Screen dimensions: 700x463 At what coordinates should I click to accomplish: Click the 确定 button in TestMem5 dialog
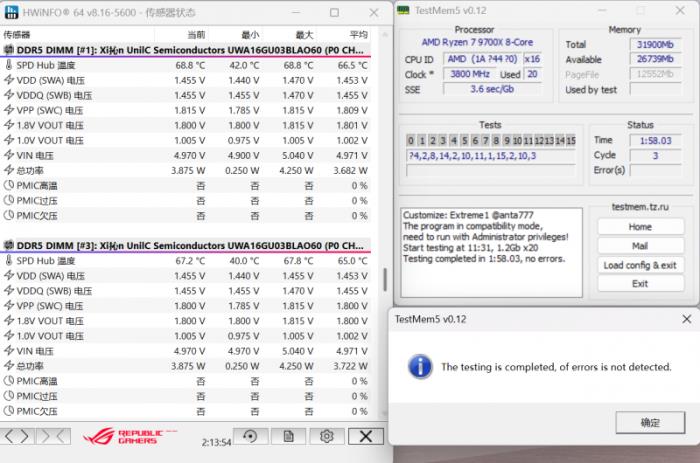pos(650,422)
